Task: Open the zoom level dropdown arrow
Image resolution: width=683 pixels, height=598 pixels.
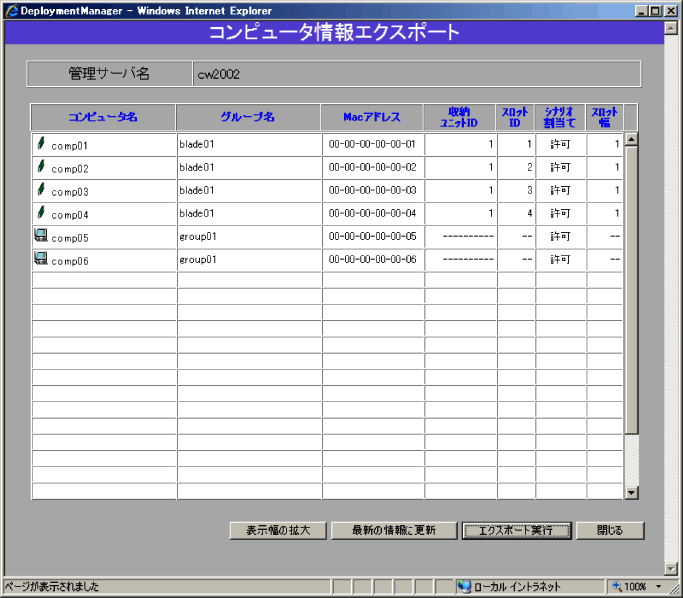Action: click(659, 587)
